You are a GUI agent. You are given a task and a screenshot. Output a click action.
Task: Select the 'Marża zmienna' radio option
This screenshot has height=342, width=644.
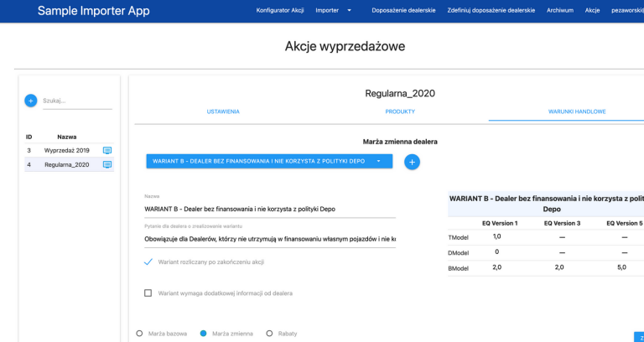(x=203, y=334)
